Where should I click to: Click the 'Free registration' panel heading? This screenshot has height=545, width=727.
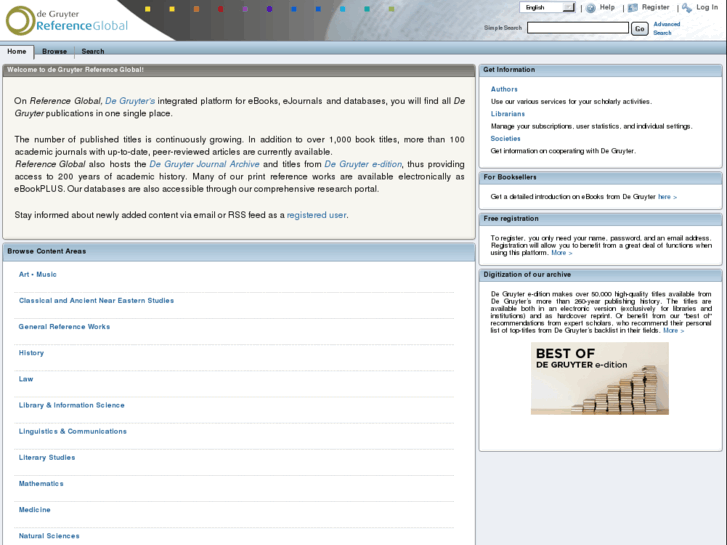[511, 218]
